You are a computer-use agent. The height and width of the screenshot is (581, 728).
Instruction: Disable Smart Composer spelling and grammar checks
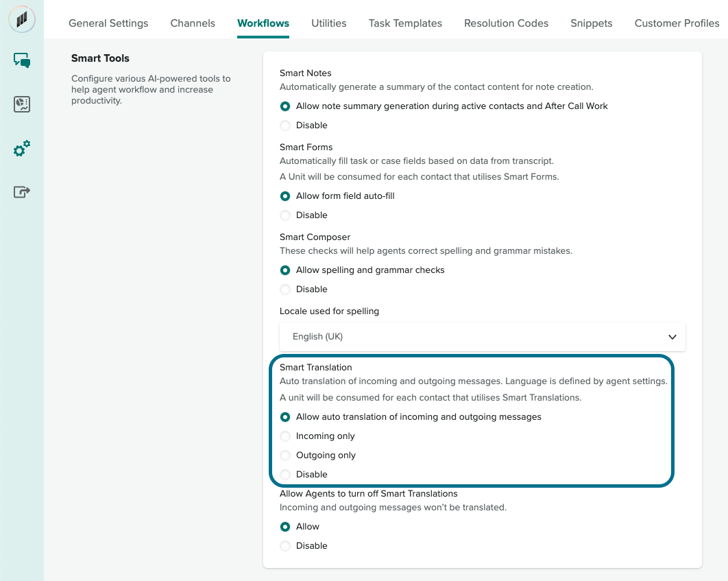(x=285, y=289)
